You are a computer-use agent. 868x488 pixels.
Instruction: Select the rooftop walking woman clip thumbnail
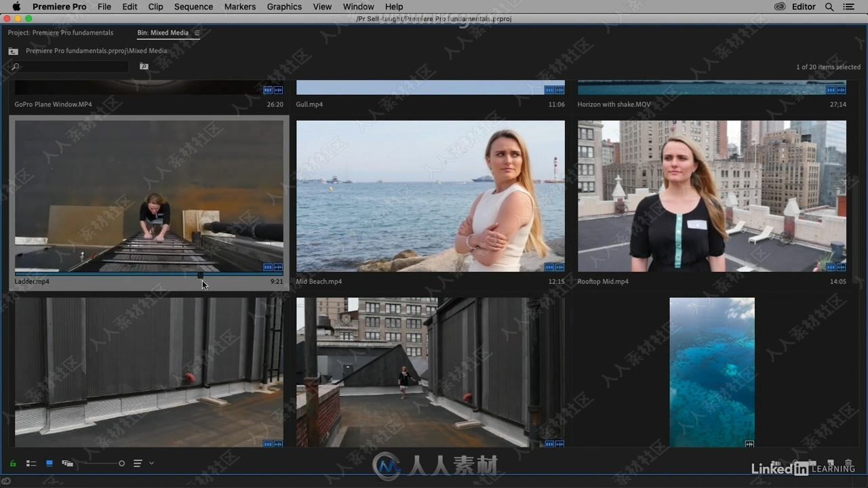pyautogui.click(x=431, y=373)
